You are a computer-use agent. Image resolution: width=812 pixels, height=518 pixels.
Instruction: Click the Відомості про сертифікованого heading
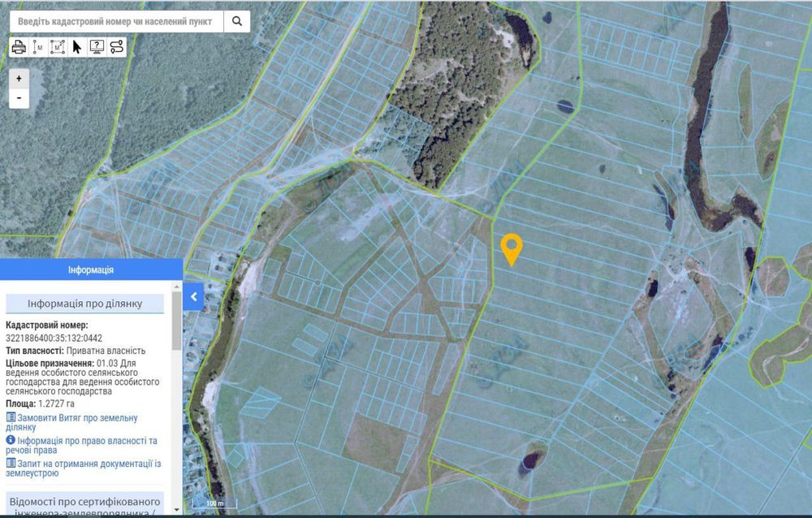click(x=85, y=502)
